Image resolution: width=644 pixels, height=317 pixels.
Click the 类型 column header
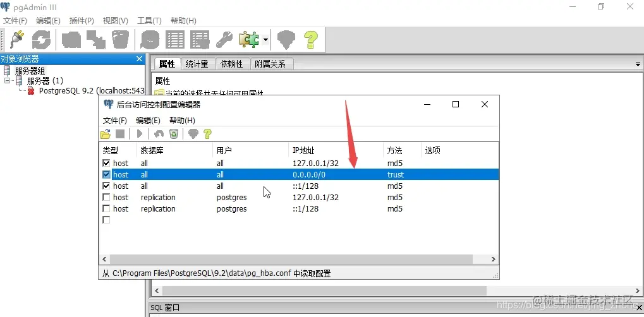tap(118, 150)
